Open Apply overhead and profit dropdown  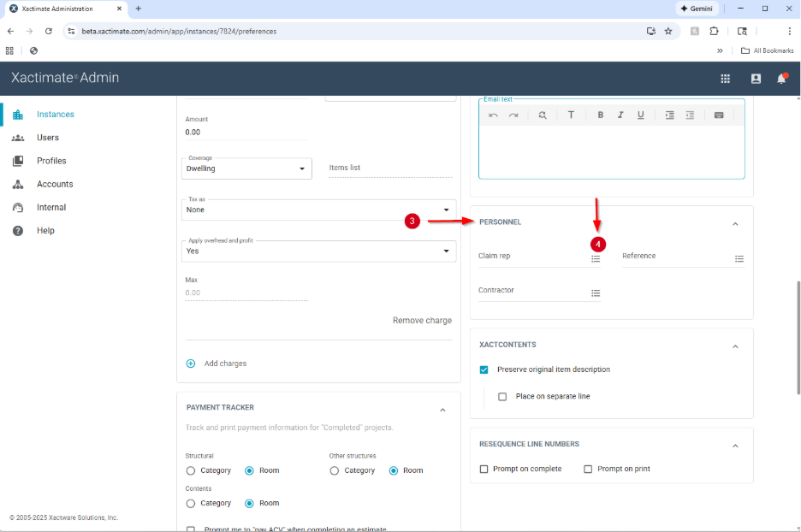318,251
